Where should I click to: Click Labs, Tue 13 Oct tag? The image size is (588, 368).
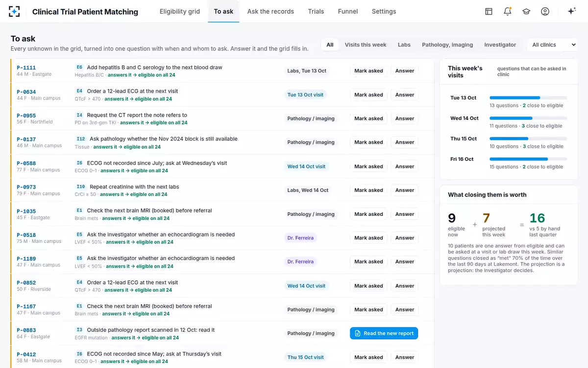coord(307,71)
